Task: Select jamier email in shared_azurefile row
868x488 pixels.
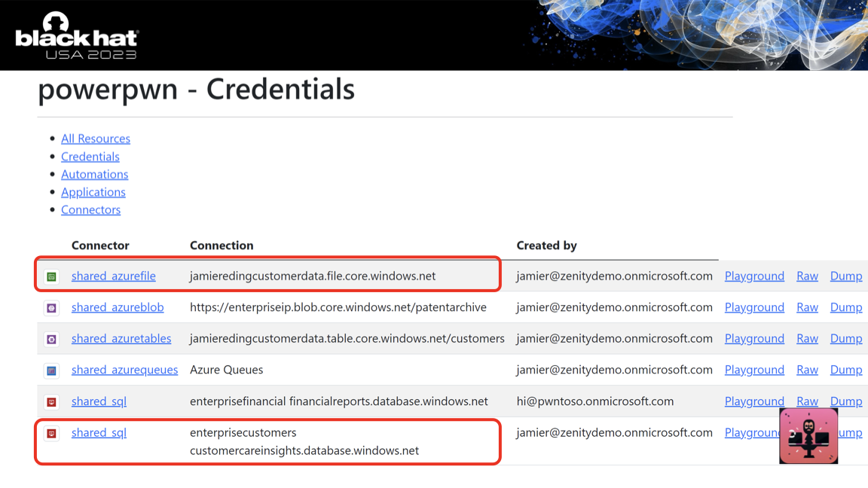Action: pos(615,276)
